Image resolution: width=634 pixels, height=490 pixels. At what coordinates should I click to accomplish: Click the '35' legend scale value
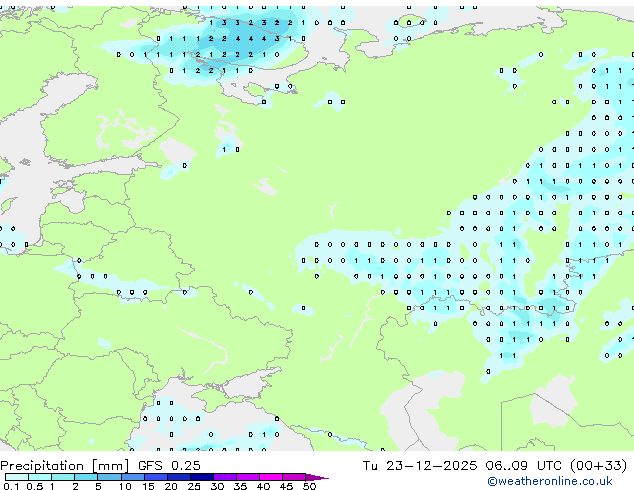241,486
